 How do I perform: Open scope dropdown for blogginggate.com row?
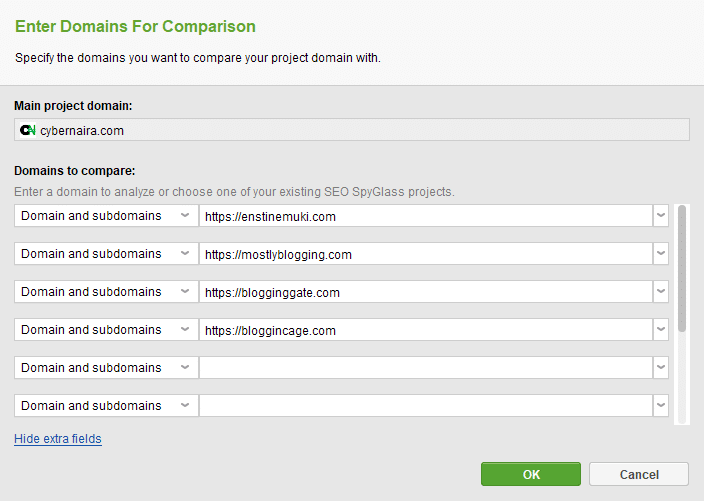[x=106, y=292]
